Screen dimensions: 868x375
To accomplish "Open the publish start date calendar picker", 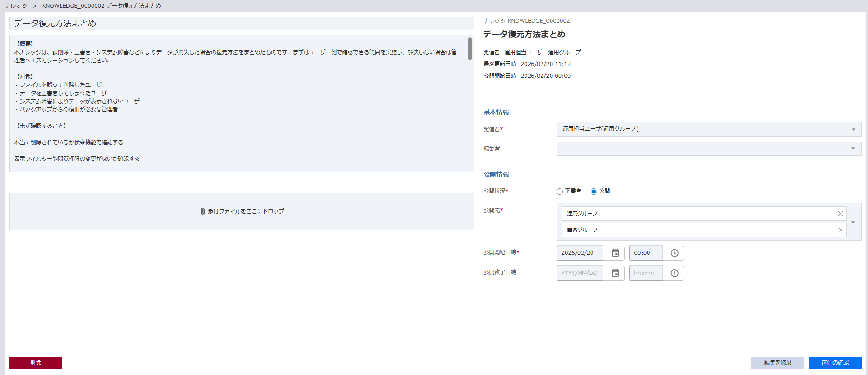I will (615, 253).
